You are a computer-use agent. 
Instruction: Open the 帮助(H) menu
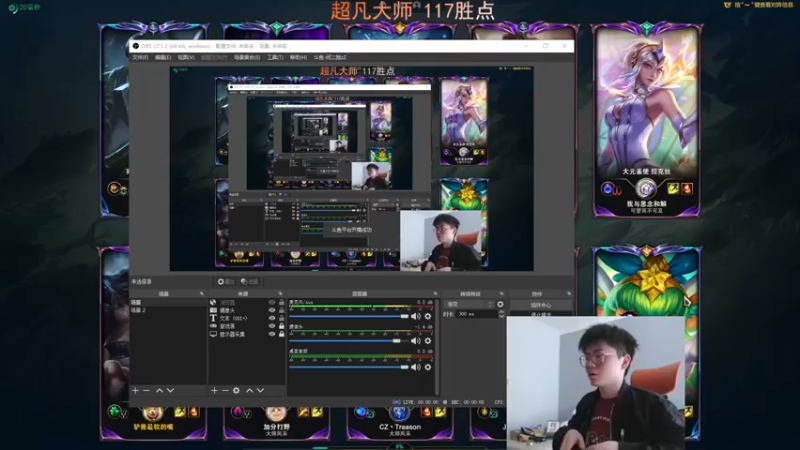[298, 57]
